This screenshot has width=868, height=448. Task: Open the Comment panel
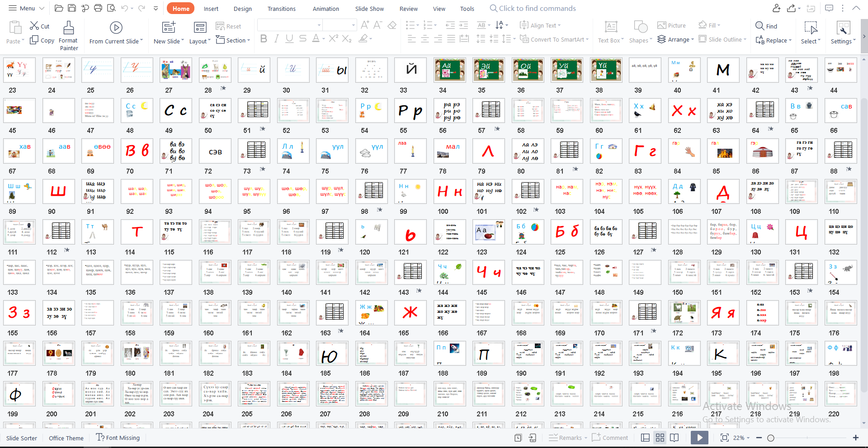click(610, 438)
